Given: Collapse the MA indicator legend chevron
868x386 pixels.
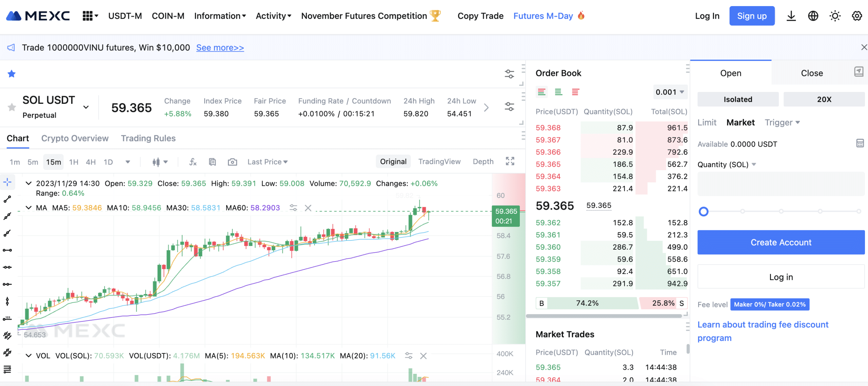Looking at the screenshot, I should click(29, 208).
